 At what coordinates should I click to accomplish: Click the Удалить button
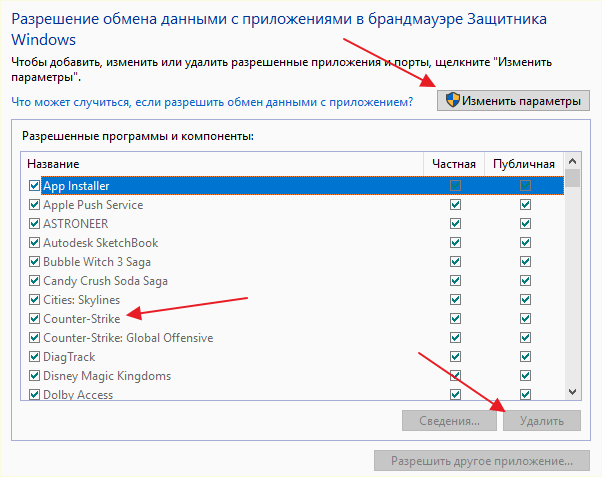(x=542, y=421)
